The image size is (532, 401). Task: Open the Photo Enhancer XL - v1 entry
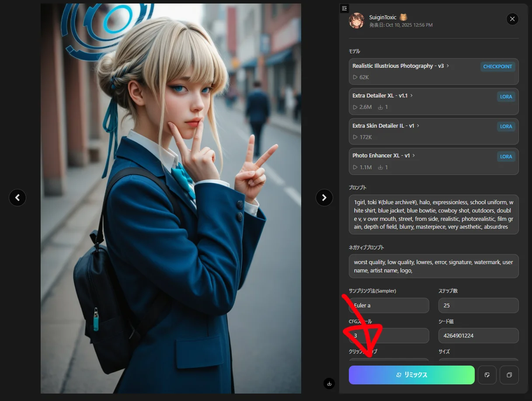pyautogui.click(x=381, y=156)
